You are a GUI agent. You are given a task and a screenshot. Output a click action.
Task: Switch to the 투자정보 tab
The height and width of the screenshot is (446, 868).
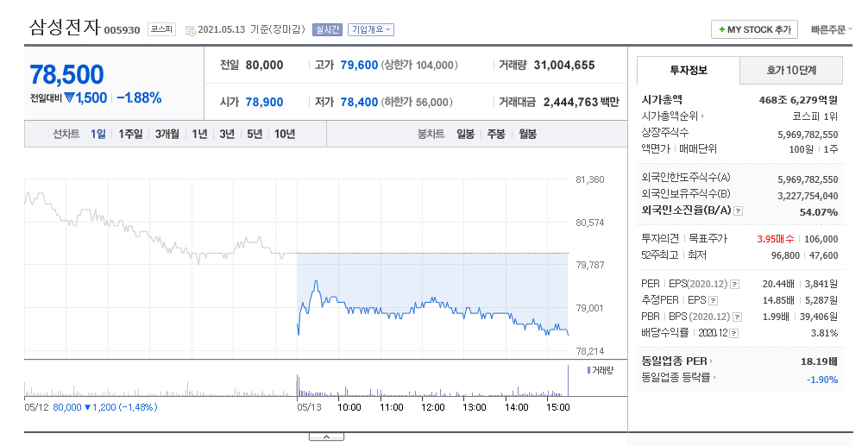click(x=688, y=70)
